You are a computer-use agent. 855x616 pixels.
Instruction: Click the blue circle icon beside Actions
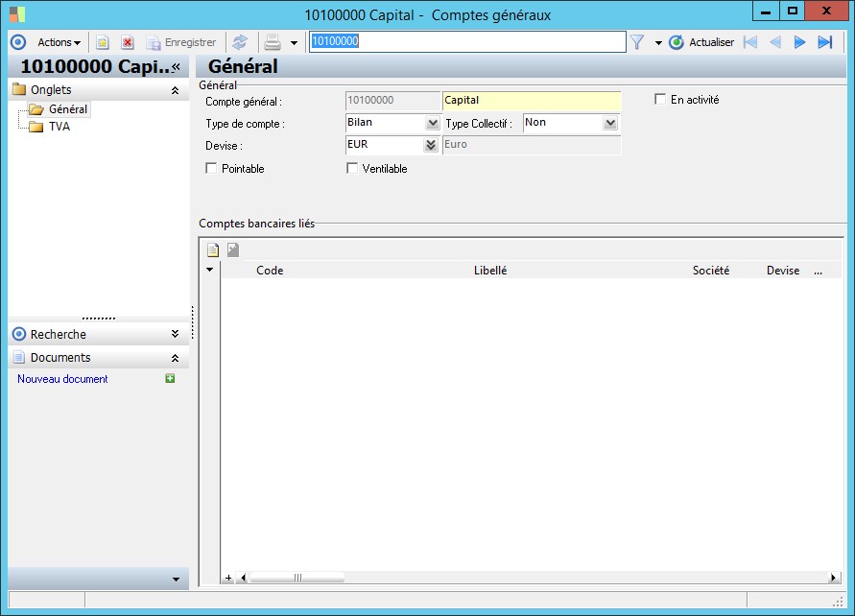(18, 42)
